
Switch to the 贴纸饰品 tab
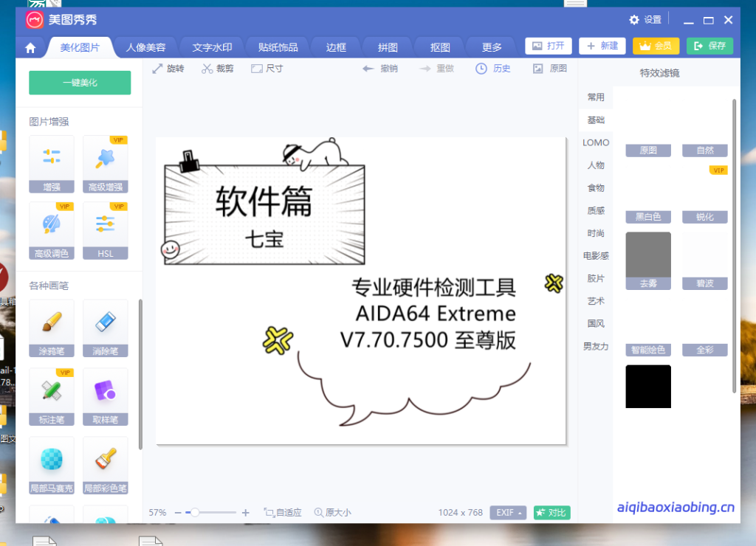pyautogui.click(x=278, y=48)
